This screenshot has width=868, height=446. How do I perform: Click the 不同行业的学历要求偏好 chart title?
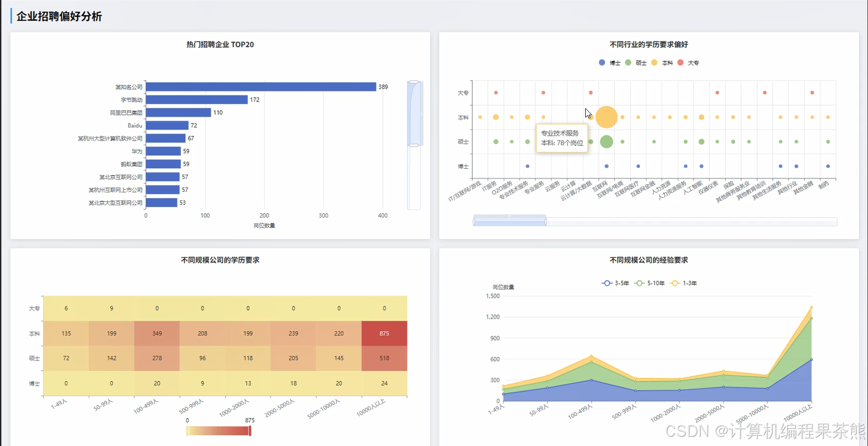649,45
